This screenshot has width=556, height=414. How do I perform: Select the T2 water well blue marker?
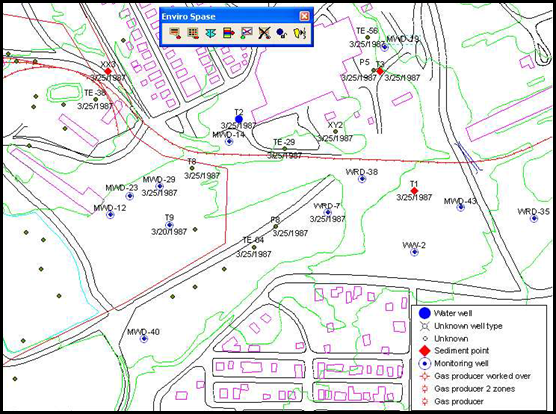[x=239, y=119]
